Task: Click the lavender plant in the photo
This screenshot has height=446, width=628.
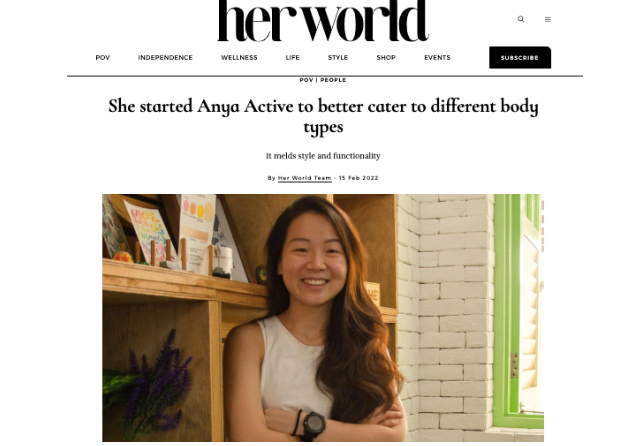Action: tap(154, 386)
